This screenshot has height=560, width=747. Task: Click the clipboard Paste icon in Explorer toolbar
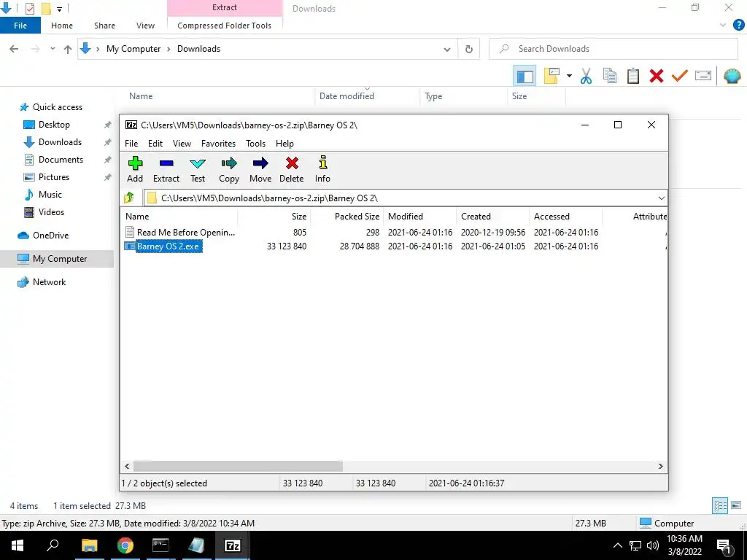(633, 76)
